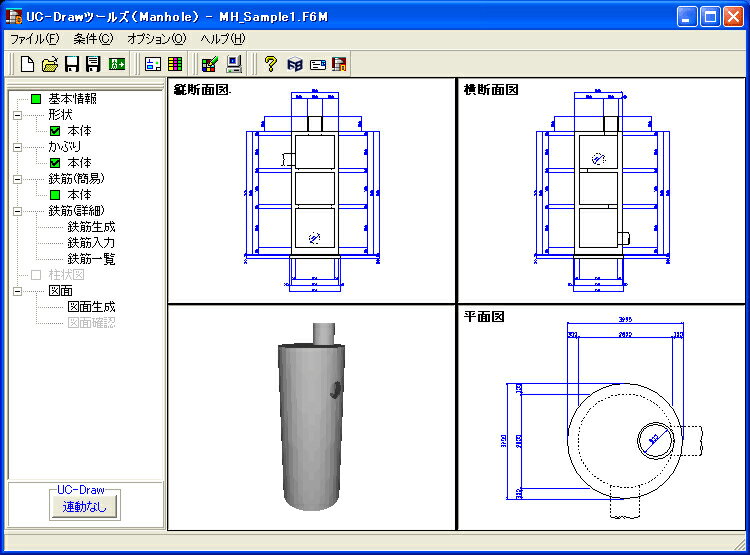Click the green exit icon

point(117,64)
